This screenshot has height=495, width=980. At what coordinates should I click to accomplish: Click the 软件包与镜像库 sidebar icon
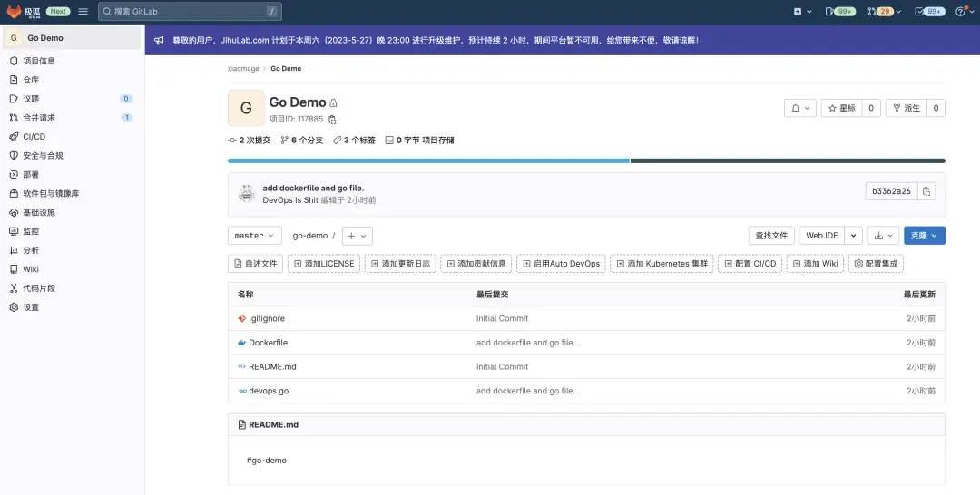[14, 193]
